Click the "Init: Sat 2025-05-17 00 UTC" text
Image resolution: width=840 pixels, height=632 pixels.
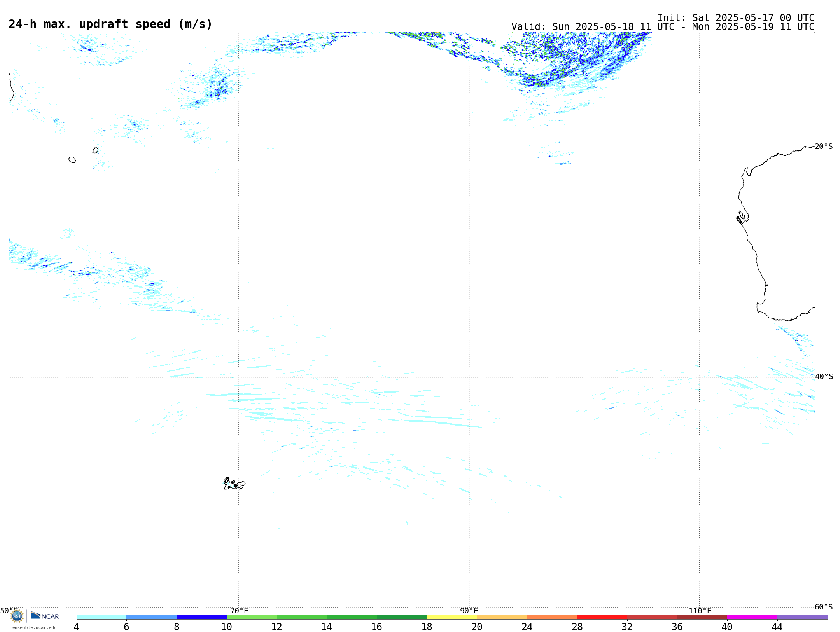point(736,18)
